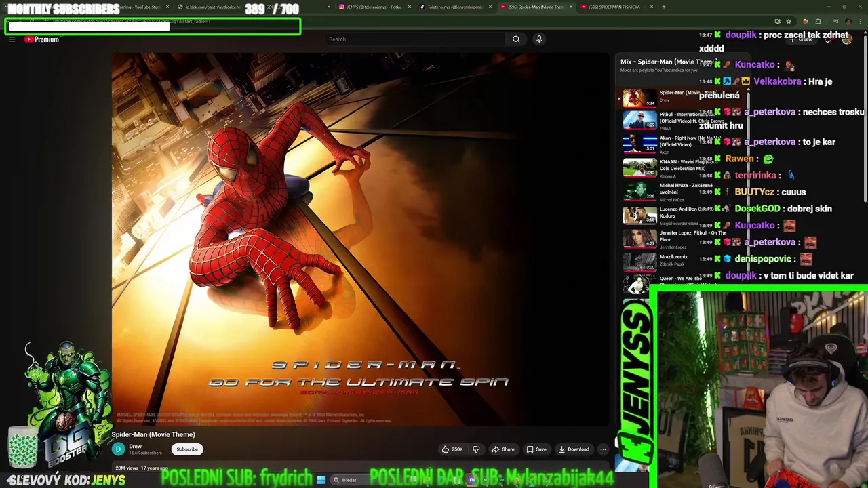Share the Spider-Man video
This screenshot has height=488, width=868.
[x=503, y=449]
